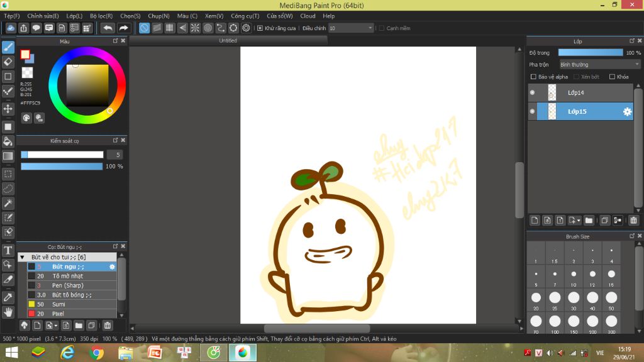Image resolution: width=644 pixels, height=362 pixels.
Task: Open the add brush dropdown in brush panel
Action: (52, 326)
